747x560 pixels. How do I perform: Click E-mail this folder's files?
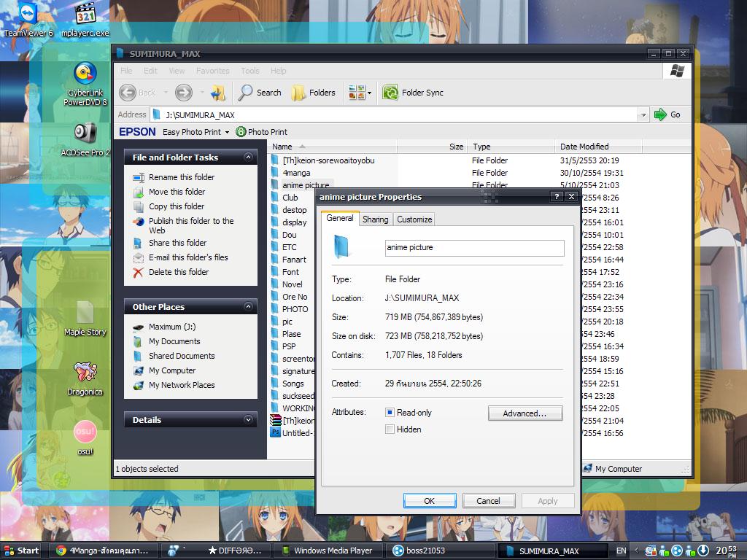(188, 257)
